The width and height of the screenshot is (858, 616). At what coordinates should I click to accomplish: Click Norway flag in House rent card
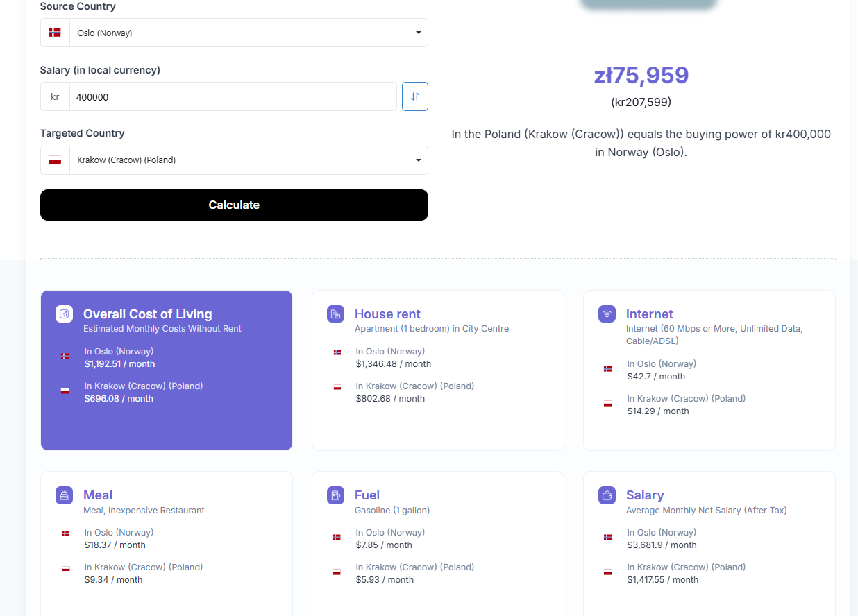pyautogui.click(x=337, y=352)
